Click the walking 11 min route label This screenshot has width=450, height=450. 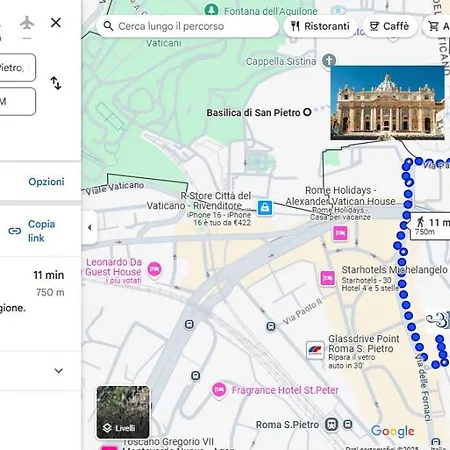[x=430, y=226]
